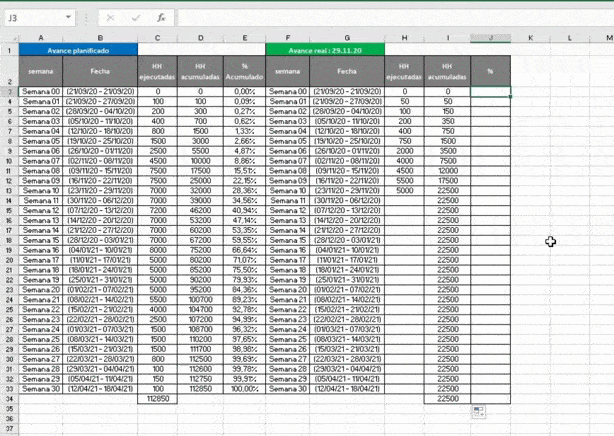Select row 34 header

click(9, 399)
